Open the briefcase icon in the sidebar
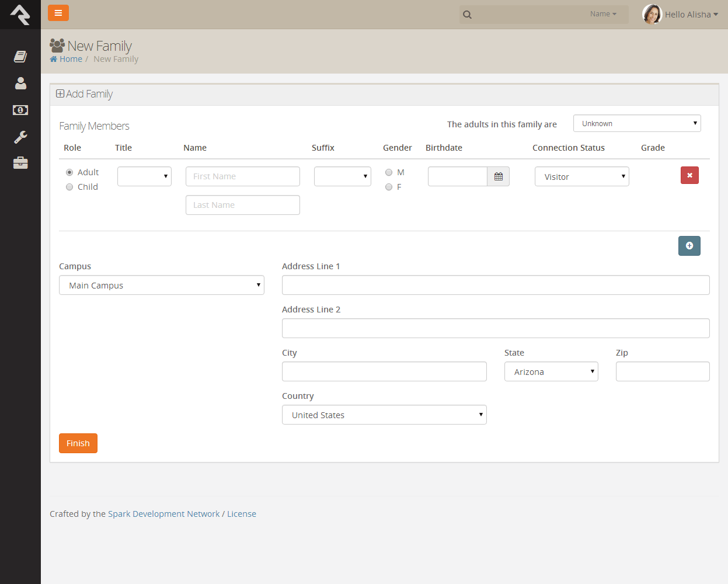 click(20, 163)
